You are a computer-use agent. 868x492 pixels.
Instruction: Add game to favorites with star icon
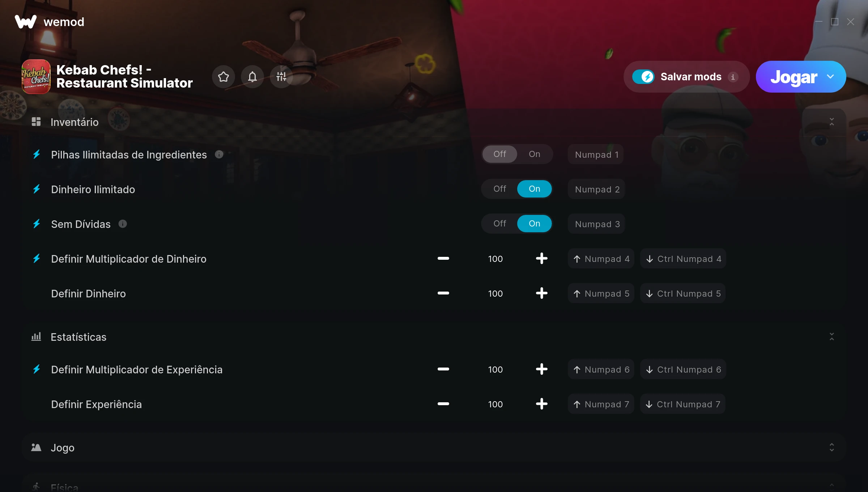point(224,77)
